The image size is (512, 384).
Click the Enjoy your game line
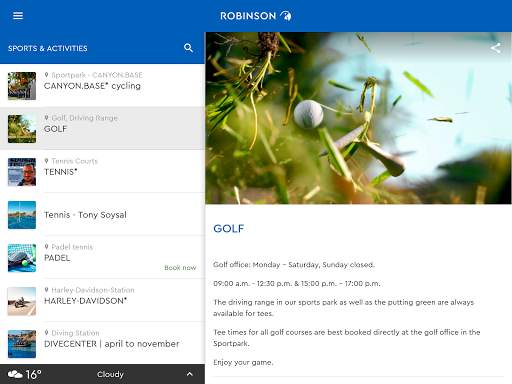(x=243, y=362)
